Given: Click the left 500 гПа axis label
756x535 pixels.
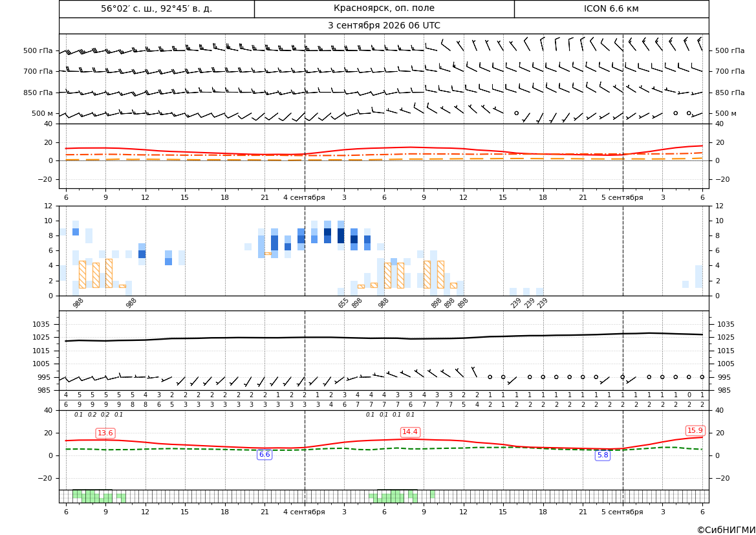Looking at the screenshot, I should point(38,50).
